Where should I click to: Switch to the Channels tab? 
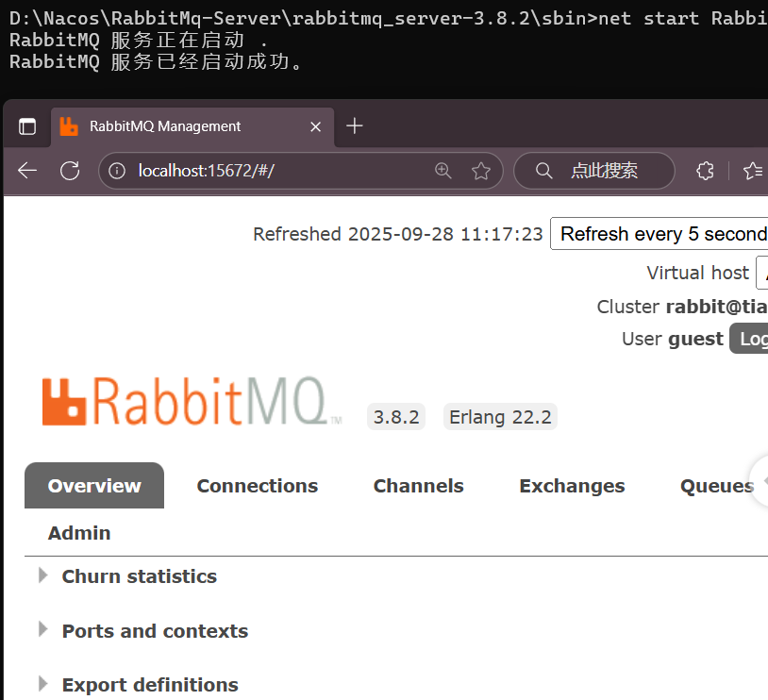(x=418, y=486)
